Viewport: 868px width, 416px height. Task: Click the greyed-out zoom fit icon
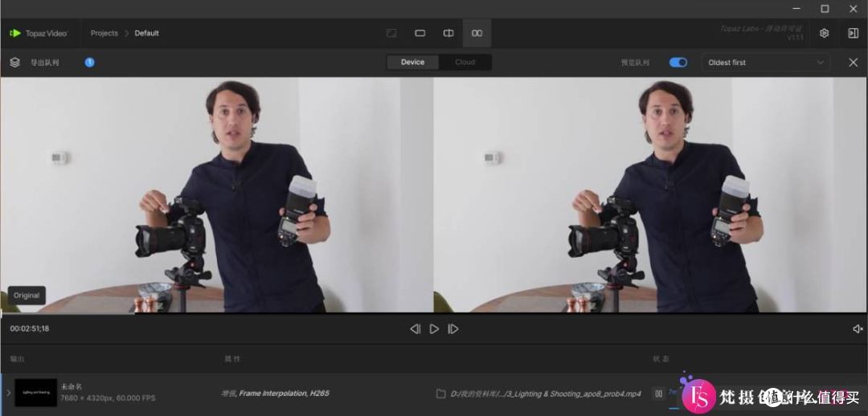(391, 33)
